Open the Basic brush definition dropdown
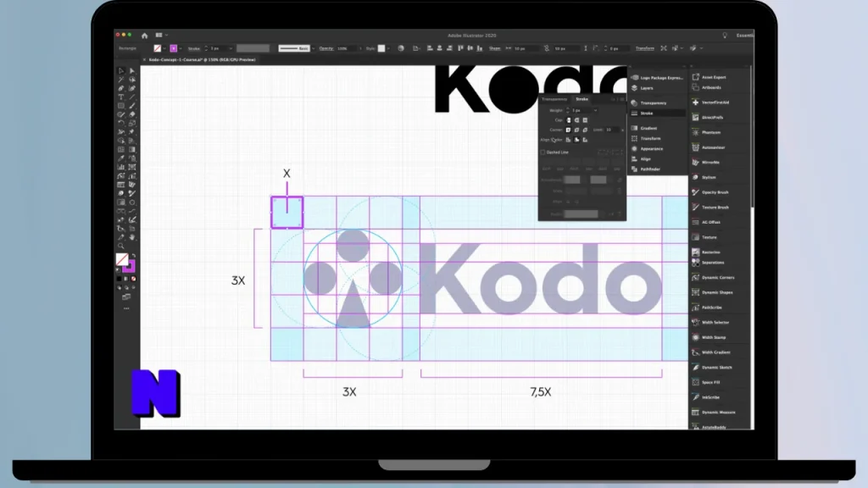 (314, 48)
